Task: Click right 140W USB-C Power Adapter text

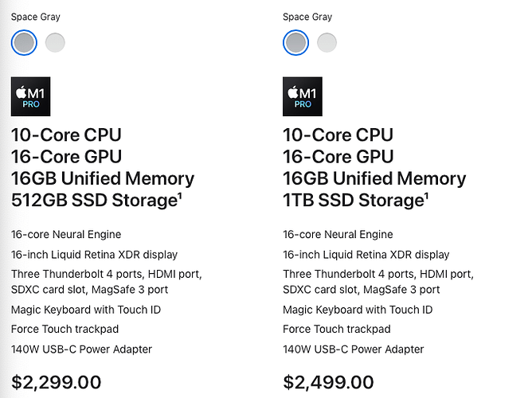Action: (353, 349)
